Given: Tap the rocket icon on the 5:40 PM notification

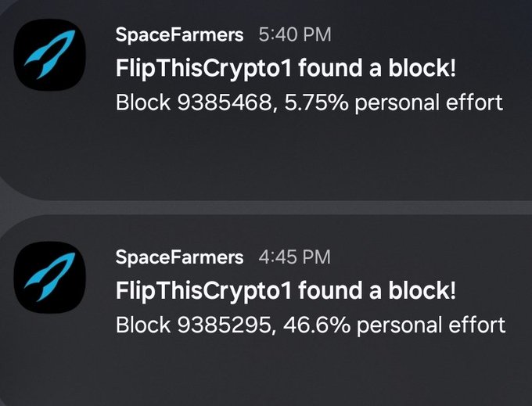Looking at the screenshot, I should [49, 55].
